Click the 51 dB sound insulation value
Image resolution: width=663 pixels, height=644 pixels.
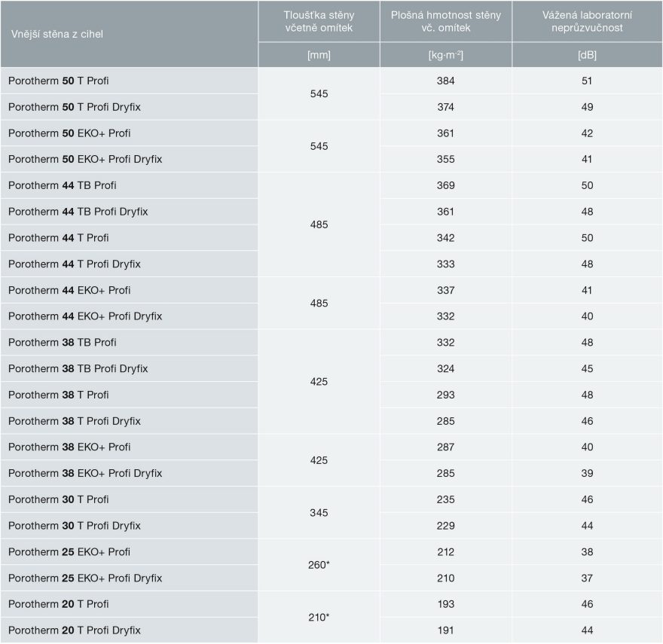coord(587,81)
